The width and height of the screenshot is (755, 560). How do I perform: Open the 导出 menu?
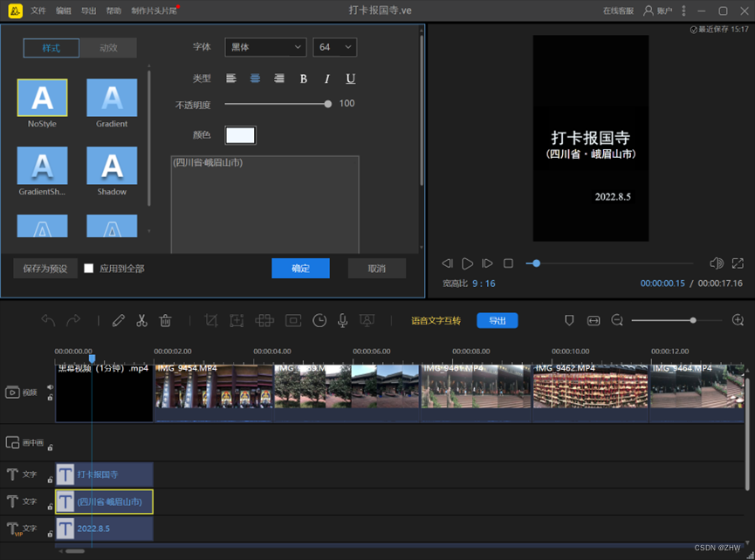pyautogui.click(x=88, y=10)
